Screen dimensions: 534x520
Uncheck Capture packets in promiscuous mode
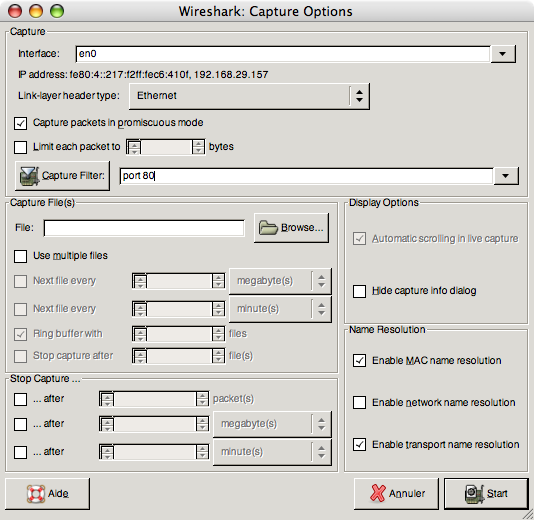pos(20,123)
